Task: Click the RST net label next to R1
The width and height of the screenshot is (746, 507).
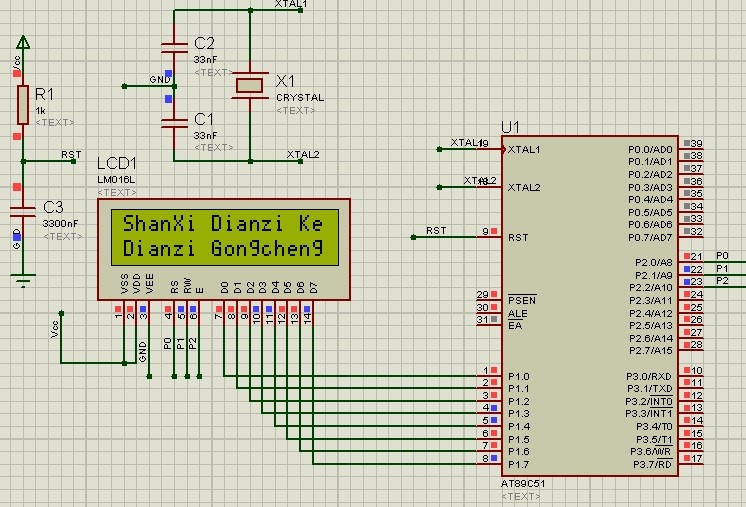Action: click(x=71, y=155)
